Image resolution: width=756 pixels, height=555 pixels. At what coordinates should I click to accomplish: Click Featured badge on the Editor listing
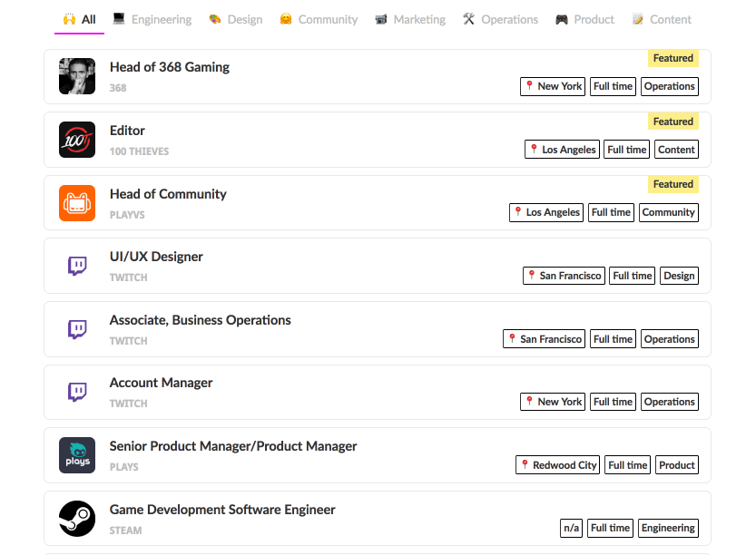pos(673,122)
